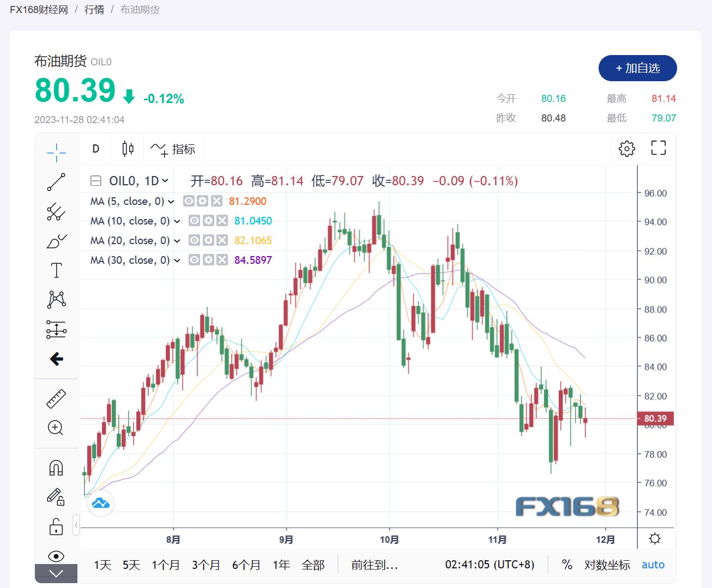Toggle visibility of MA 5 indicator

[x=189, y=201]
